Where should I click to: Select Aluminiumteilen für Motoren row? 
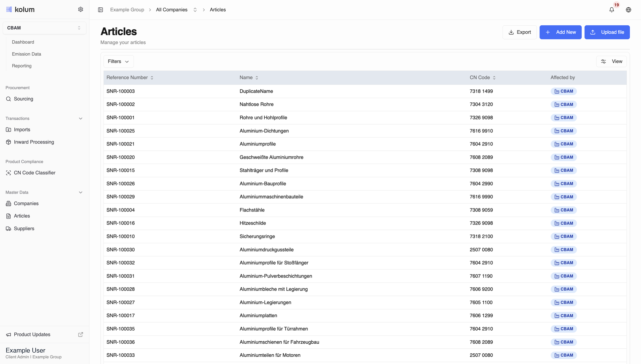[365, 355]
